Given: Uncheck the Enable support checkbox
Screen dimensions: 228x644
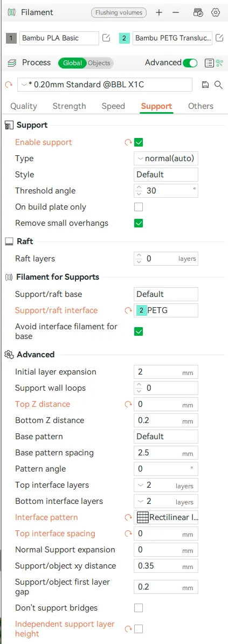Looking at the screenshot, I should [x=139, y=142].
